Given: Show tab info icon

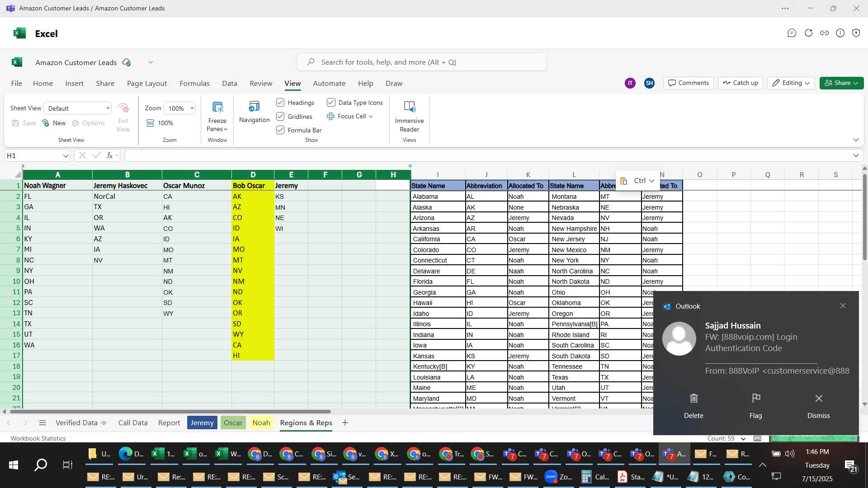Looking at the screenshot, I should (840, 33).
